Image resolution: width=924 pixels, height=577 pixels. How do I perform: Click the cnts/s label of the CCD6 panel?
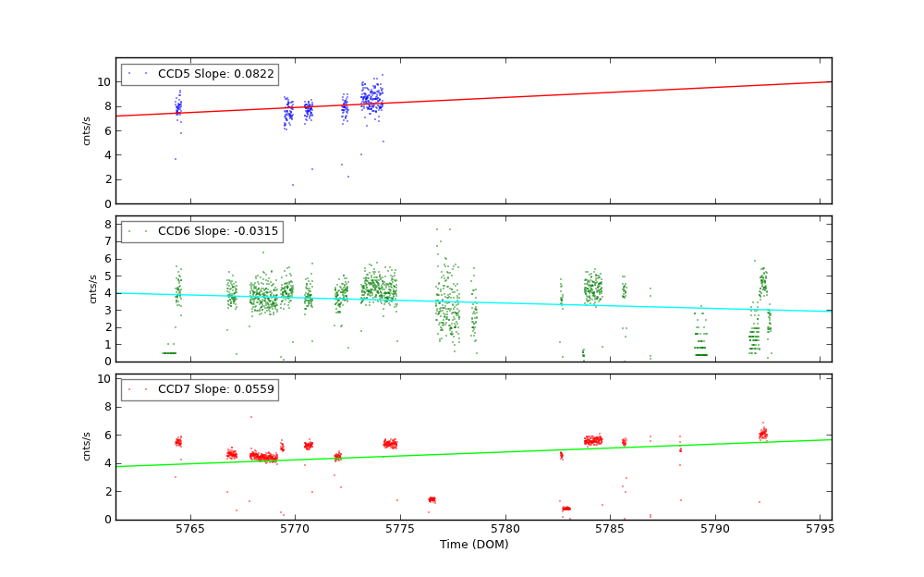92,288
